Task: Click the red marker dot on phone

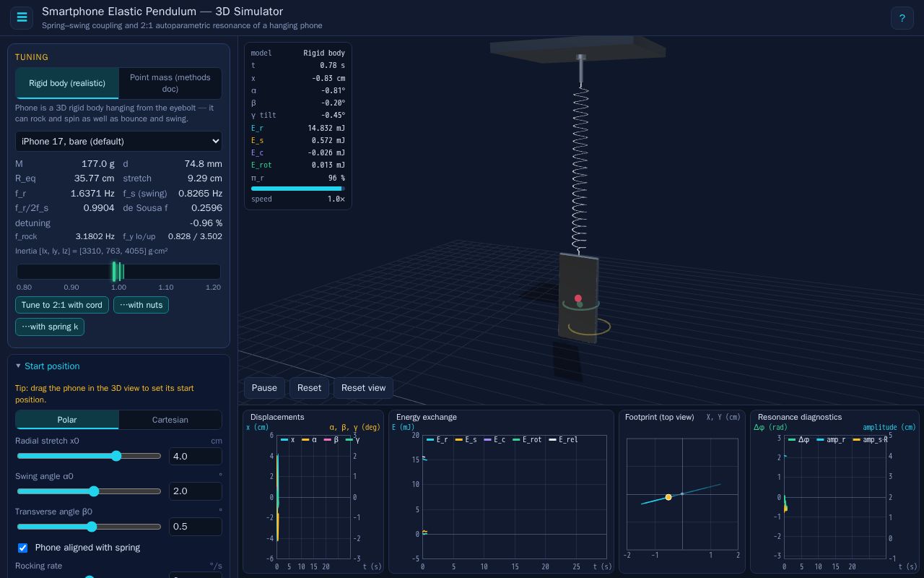Action: tap(577, 298)
